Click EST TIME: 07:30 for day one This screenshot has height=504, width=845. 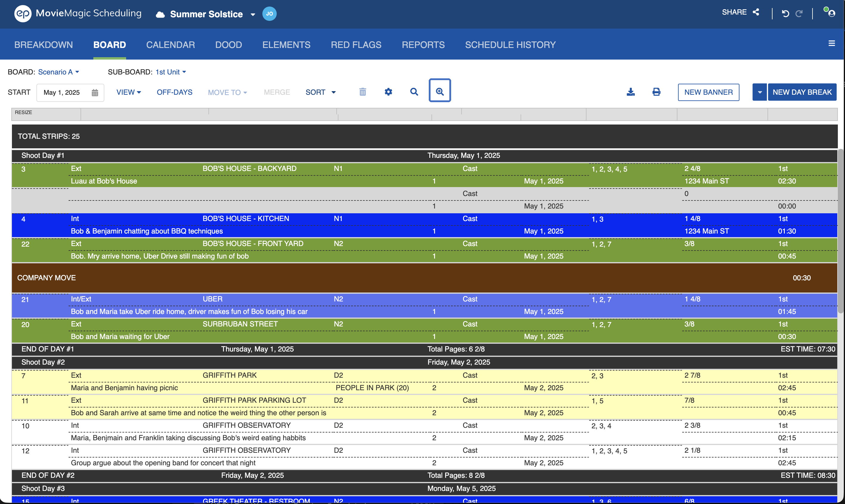coord(808,349)
